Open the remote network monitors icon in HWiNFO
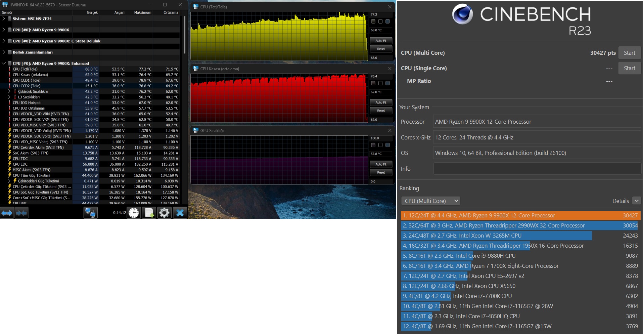This screenshot has height=336, width=644. point(90,213)
